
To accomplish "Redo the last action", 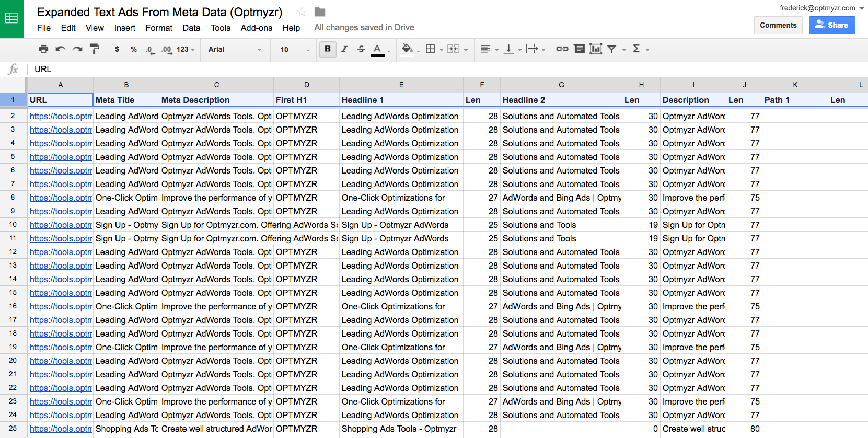I will point(77,49).
